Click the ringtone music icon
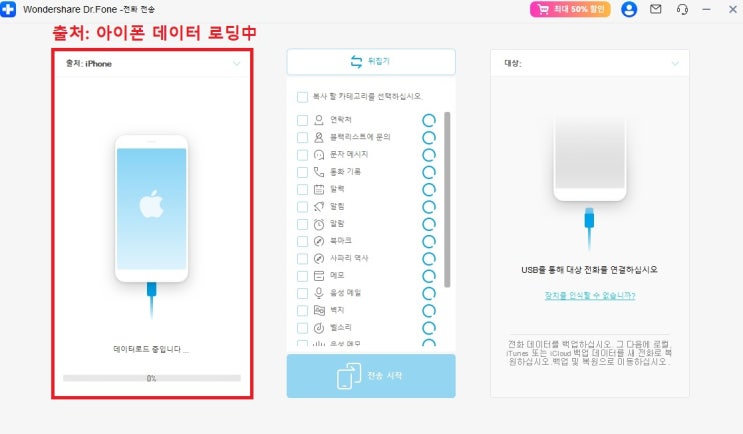 point(319,327)
